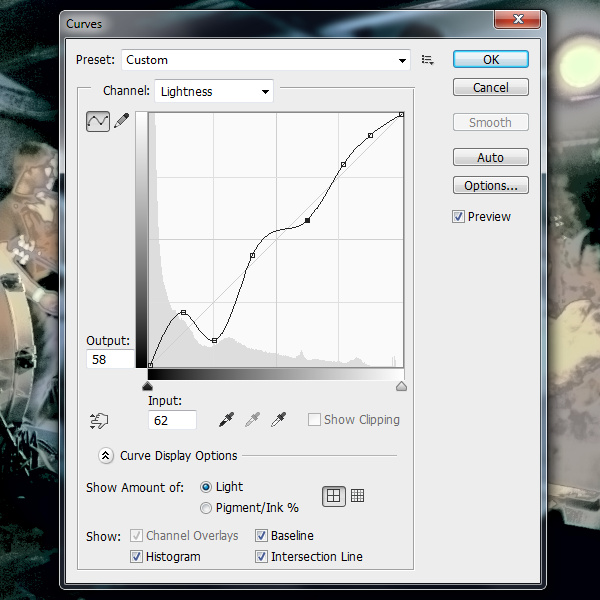This screenshot has height=600, width=600.
Task: Uncheck the Histogram checkbox
Action: 136,556
